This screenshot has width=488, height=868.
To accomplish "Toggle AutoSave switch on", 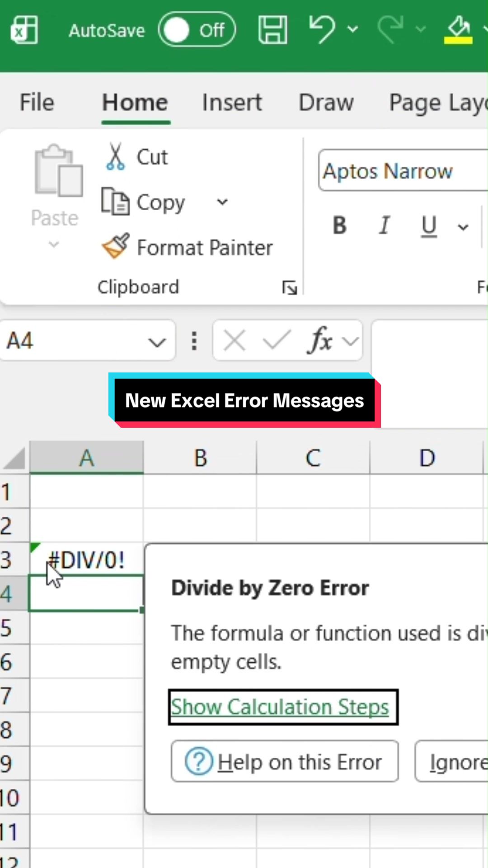I will (x=197, y=30).
